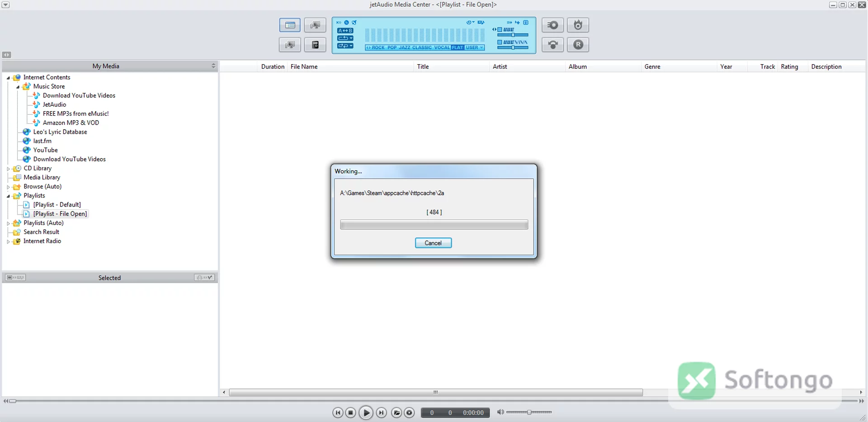Select the ROCK equalizer preset
Screen dimensions: 868x422
tap(378, 47)
